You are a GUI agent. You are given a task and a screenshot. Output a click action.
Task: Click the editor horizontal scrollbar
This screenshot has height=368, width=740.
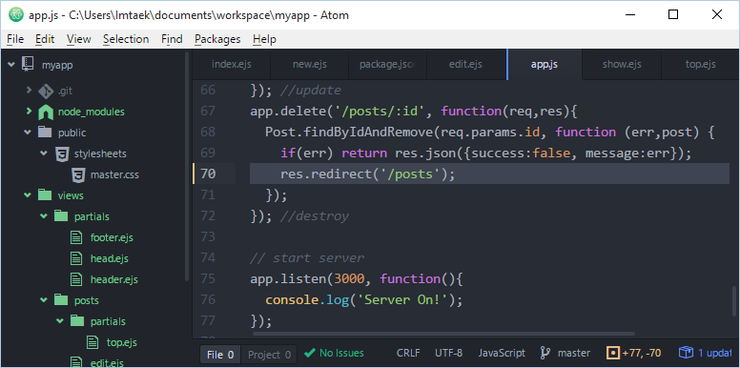click(x=444, y=333)
